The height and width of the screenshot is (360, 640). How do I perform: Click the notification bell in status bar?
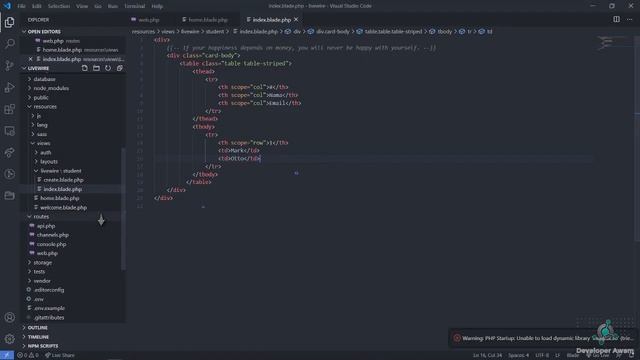click(x=631, y=356)
